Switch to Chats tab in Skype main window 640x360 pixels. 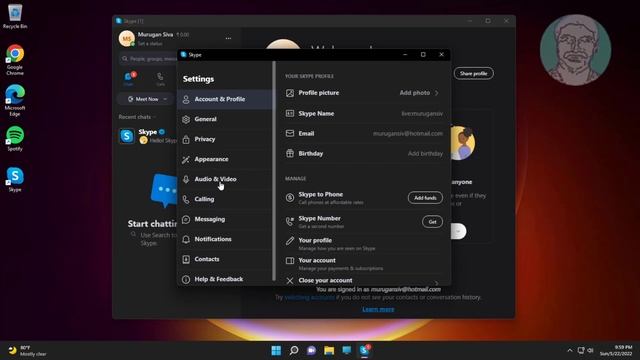(129, 78)
